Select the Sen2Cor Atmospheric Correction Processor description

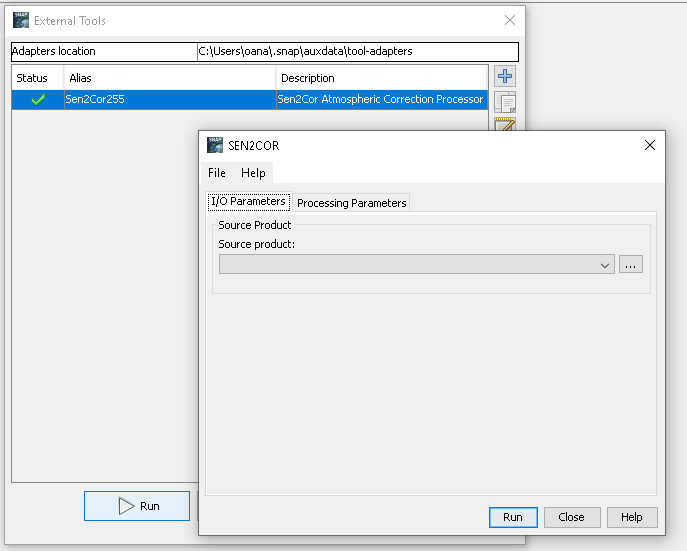pos(382,99)
